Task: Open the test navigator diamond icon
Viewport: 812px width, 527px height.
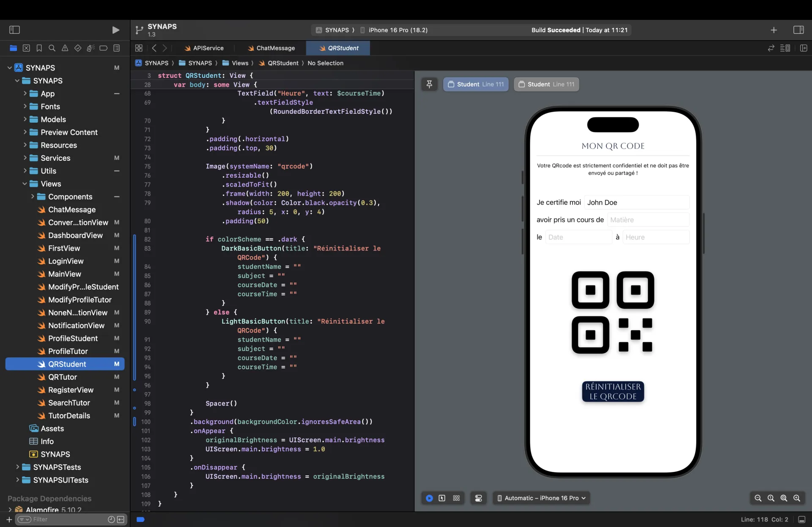Action: [x=78, y=48]
